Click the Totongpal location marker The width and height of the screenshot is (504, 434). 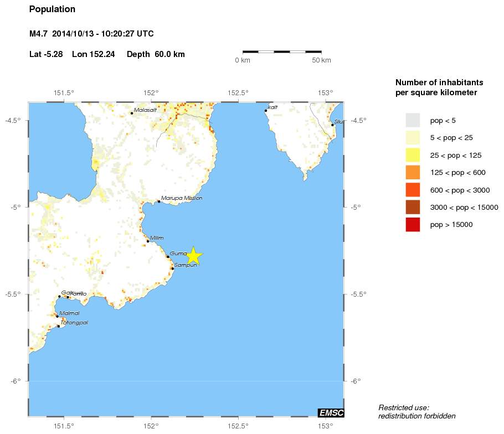(x=58, y=326)
